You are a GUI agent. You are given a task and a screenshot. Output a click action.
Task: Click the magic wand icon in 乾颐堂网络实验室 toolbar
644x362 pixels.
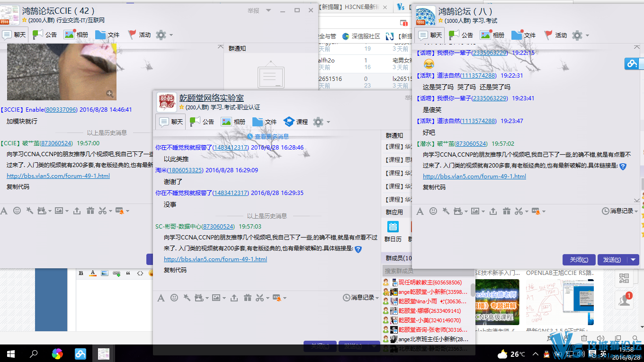point(187,298)
